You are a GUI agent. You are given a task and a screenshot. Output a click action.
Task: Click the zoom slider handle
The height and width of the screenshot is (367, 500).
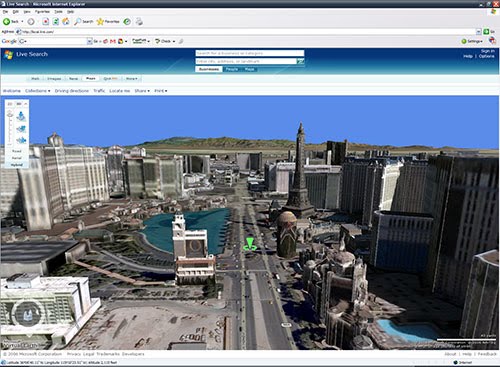point(10,115)
